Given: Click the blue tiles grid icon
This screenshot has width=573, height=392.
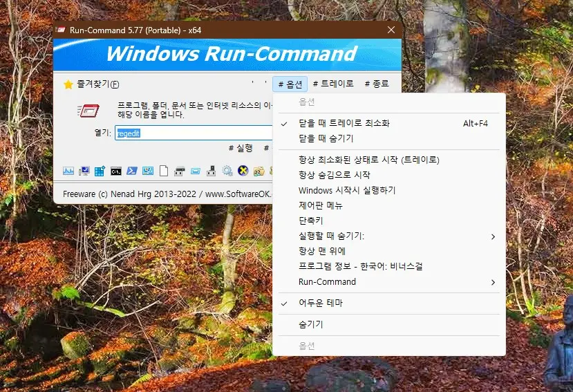Looking at the screenshot, I should 100,171.
